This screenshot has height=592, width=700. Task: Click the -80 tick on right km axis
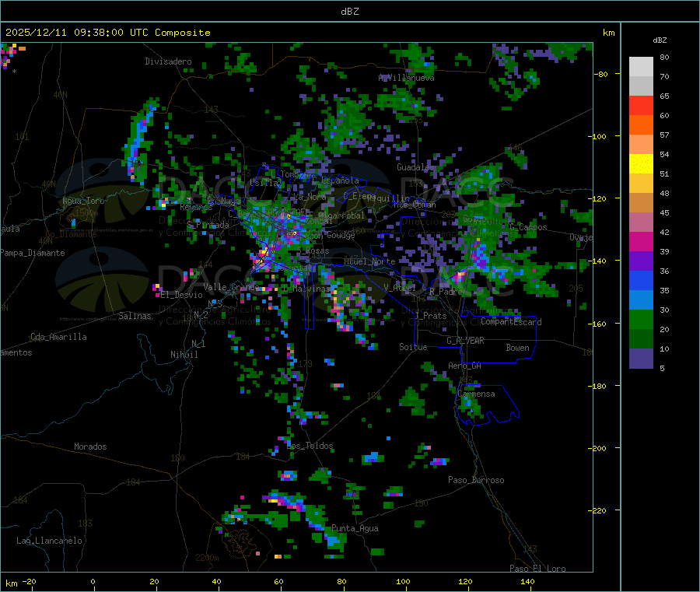[600, 74]
